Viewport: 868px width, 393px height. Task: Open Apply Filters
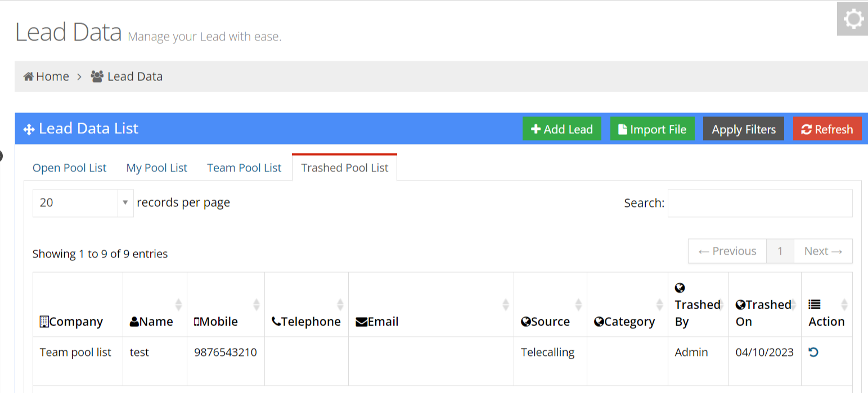744,129
